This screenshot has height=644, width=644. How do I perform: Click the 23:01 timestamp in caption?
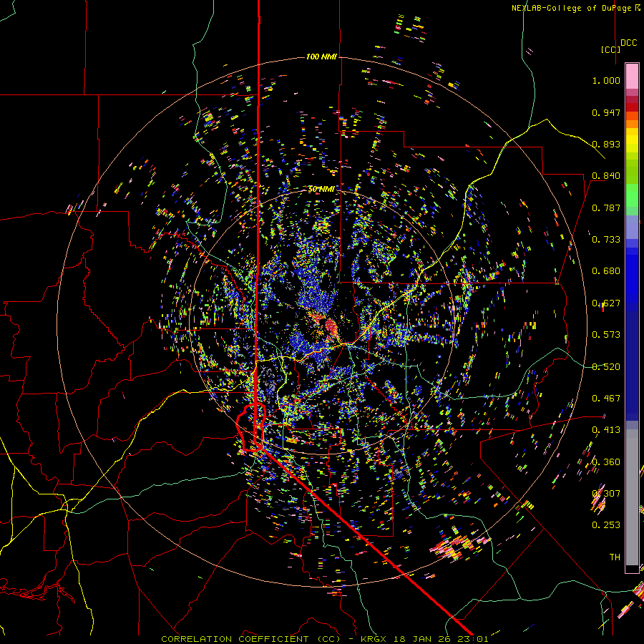pos(473,639)
